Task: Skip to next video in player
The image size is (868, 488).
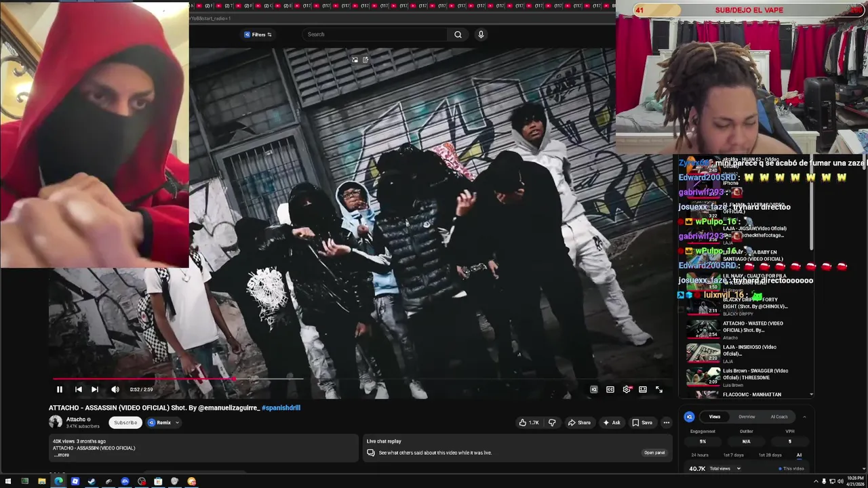Action: coord(95,390)
